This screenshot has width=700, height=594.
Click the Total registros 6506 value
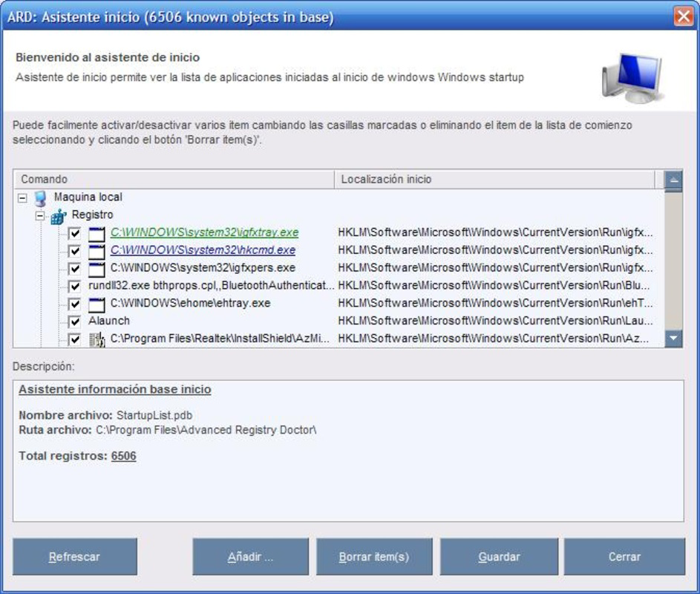pyautogui.click(x=124, y=456)
